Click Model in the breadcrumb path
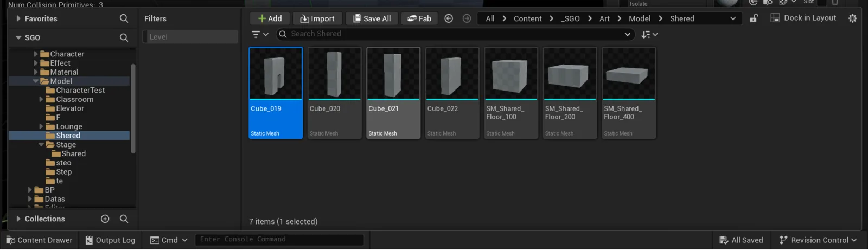 click(x=640, y=18)
